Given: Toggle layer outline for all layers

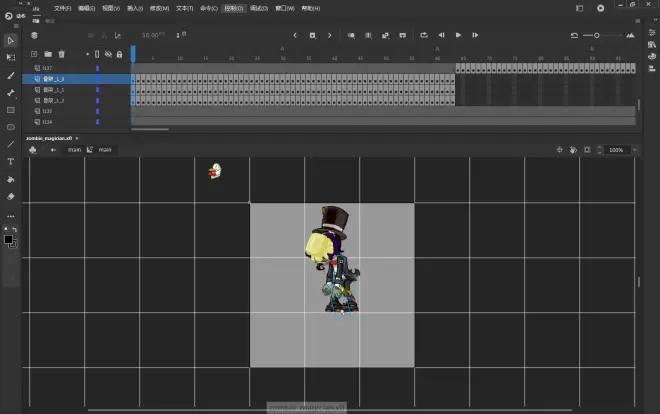Looking at the screenshot, I should [x=97, y=54].
